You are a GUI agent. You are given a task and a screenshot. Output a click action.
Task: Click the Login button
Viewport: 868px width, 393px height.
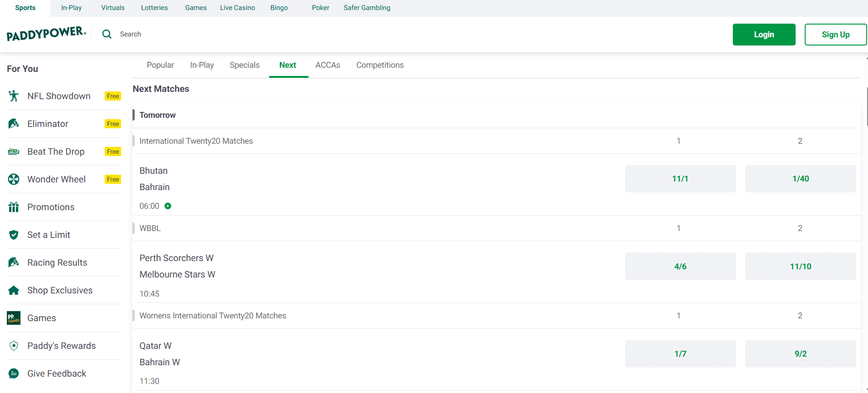point(764,35)
